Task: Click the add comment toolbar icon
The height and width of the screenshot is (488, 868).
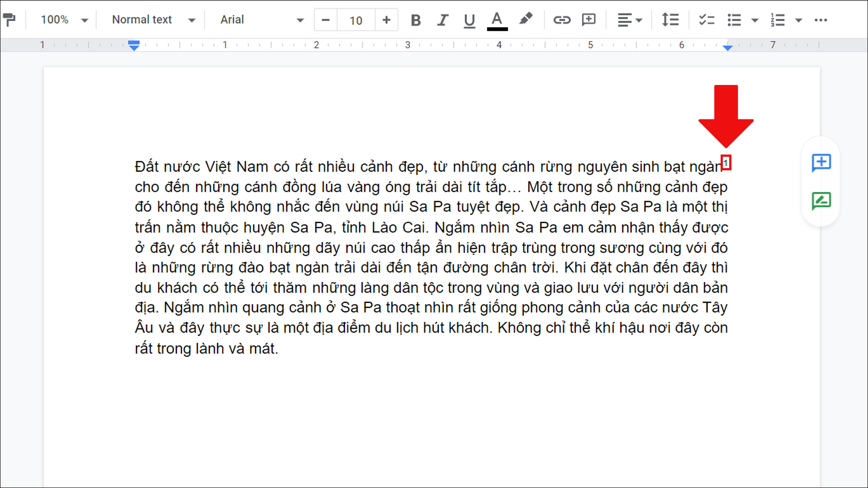Action: pos(589,20)
